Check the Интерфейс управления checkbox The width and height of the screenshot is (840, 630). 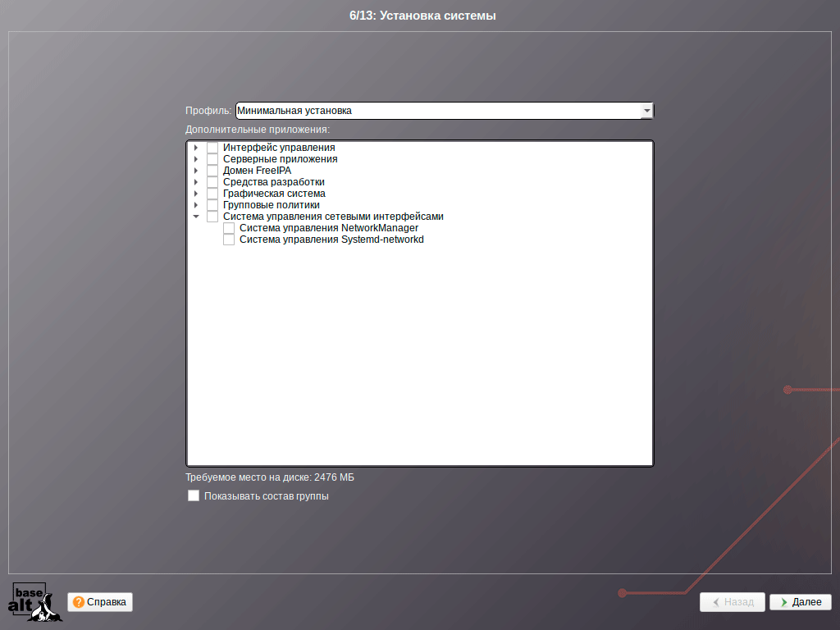[x=212, y=148]
